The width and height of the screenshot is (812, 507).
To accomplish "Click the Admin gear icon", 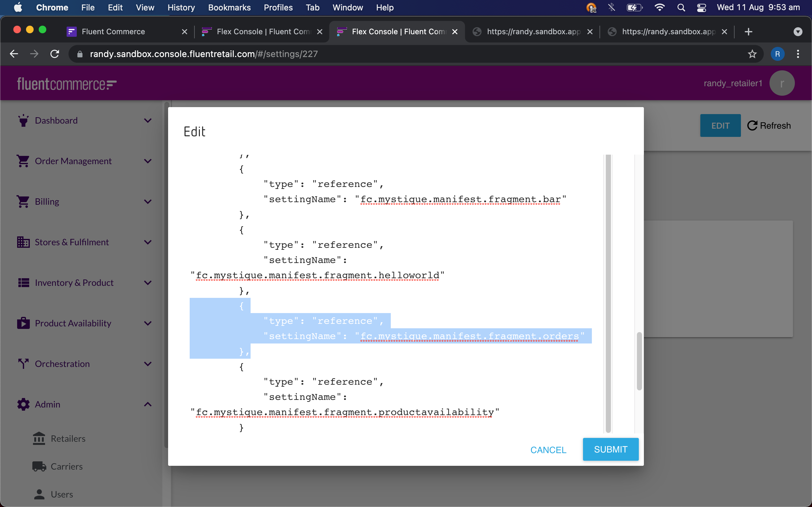I will 23,404.
